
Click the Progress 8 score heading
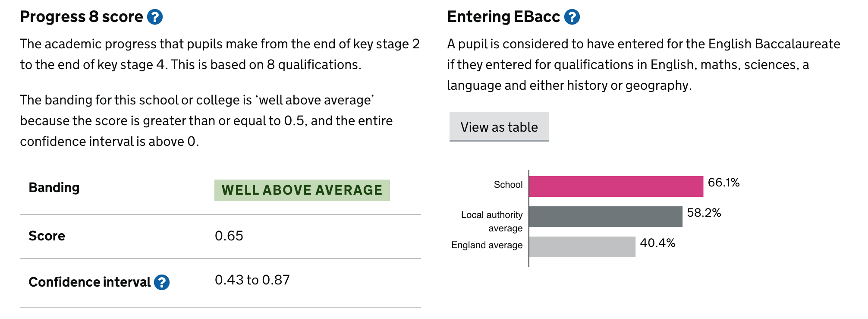point(82,17)
